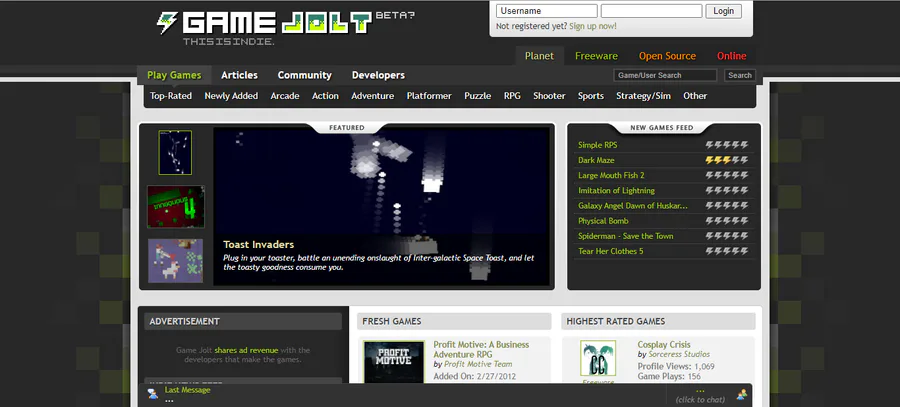The image size is (900, 407).
Task: Open Simple RPS in new games feed
Action: 598,145
